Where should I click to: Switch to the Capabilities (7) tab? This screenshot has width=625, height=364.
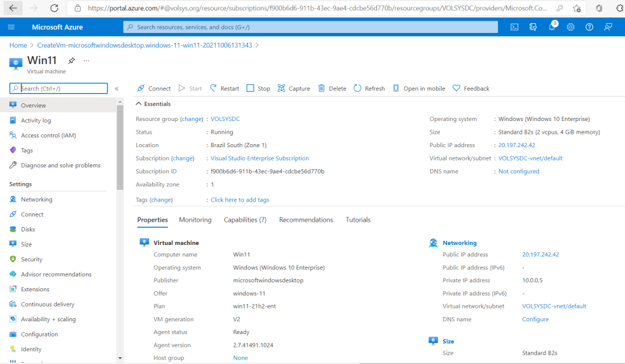(245, 220)
